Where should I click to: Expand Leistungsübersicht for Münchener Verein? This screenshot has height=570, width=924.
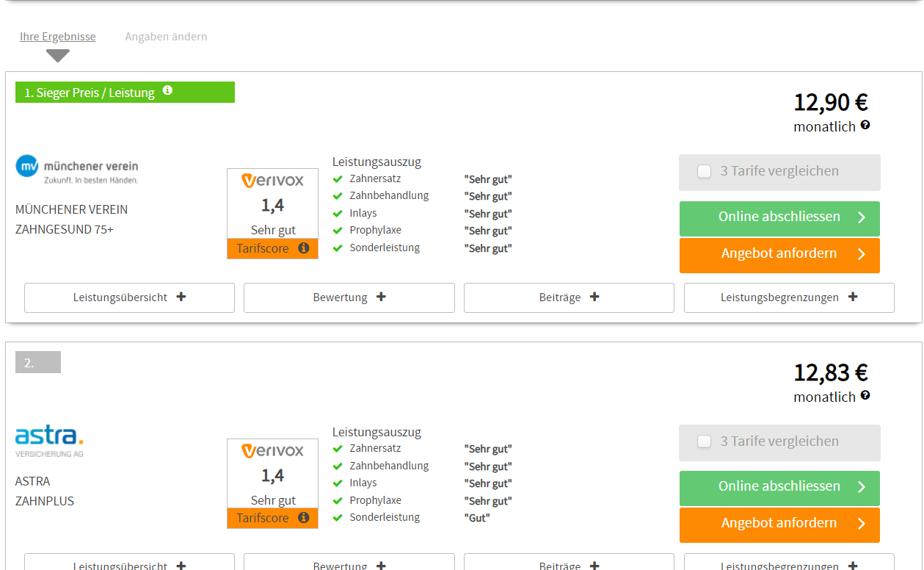click(x=129, y=297)
